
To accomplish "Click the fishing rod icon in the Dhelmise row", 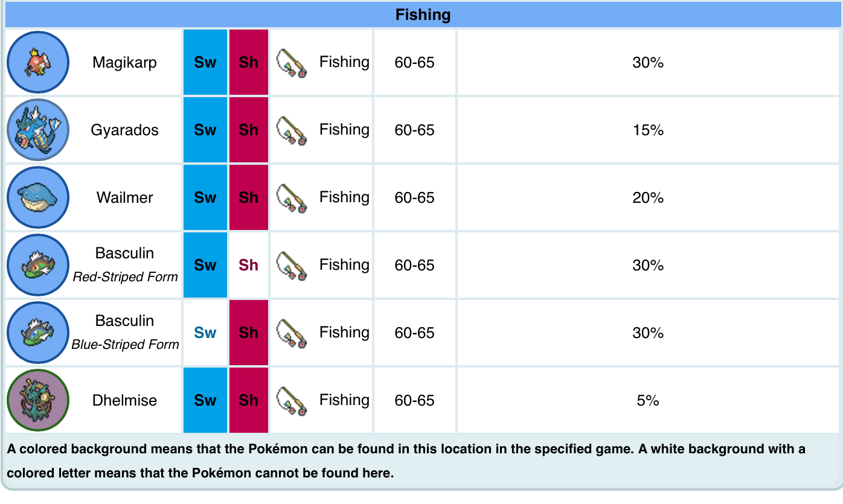I will click(x=292, y=401).
